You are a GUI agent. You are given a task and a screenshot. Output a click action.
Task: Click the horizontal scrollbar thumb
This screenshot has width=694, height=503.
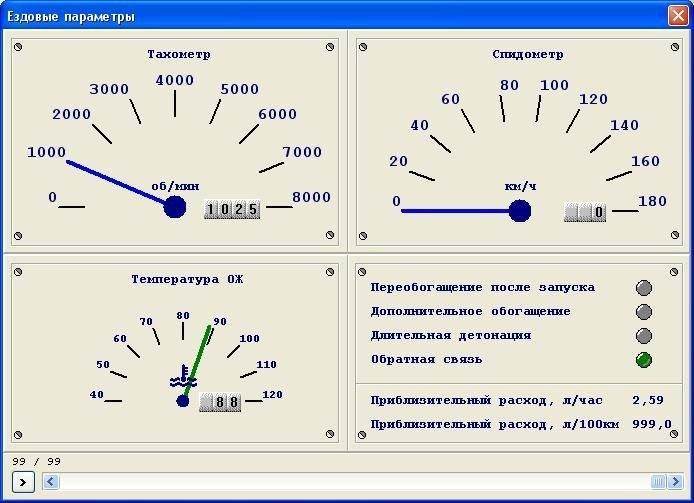(659, 482)
